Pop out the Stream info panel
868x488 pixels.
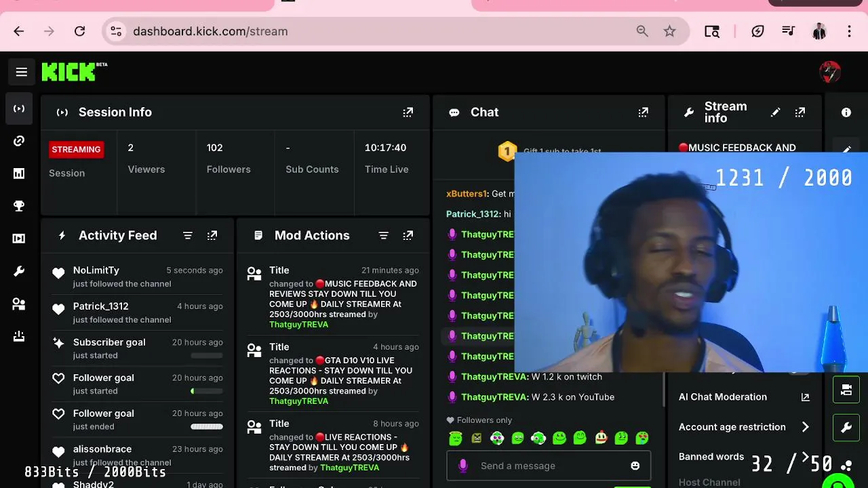pyautogui.click(x=800, y=113)
